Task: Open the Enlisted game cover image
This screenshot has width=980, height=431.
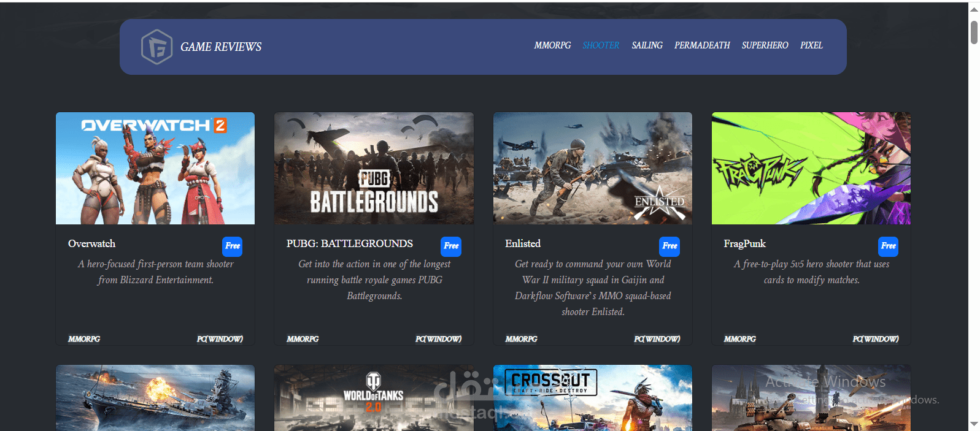Action: [x=593, y=168]
